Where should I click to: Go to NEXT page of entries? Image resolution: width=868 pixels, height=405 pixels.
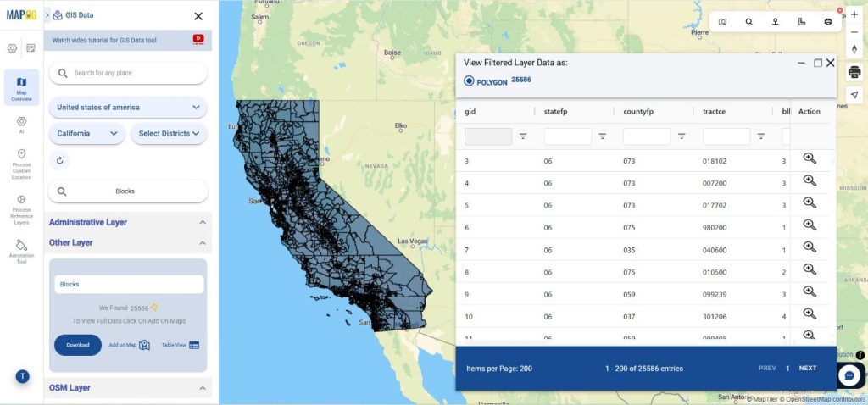point(808,369)
